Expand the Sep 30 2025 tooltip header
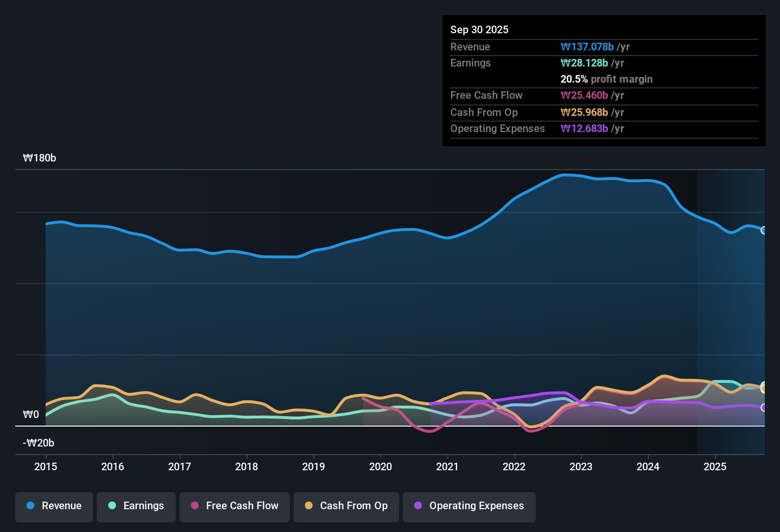Screen dimensions: 780x532 [x=479, y=29]
